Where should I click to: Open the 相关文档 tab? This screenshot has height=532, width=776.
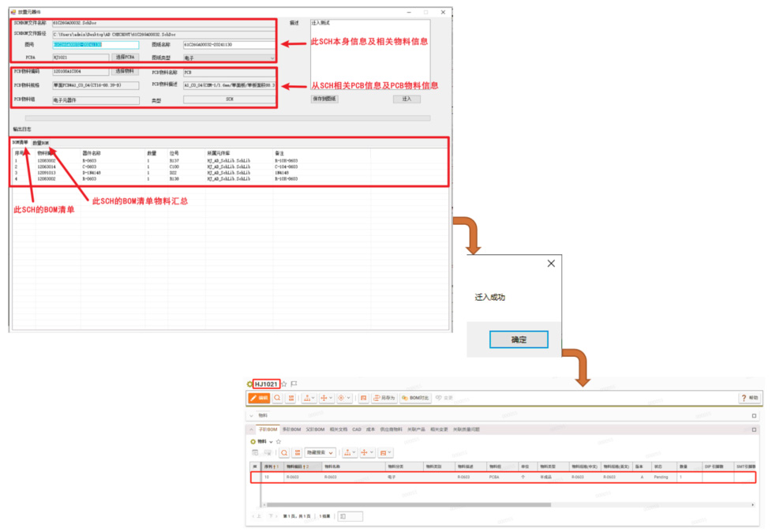click(x=338, y=429)
